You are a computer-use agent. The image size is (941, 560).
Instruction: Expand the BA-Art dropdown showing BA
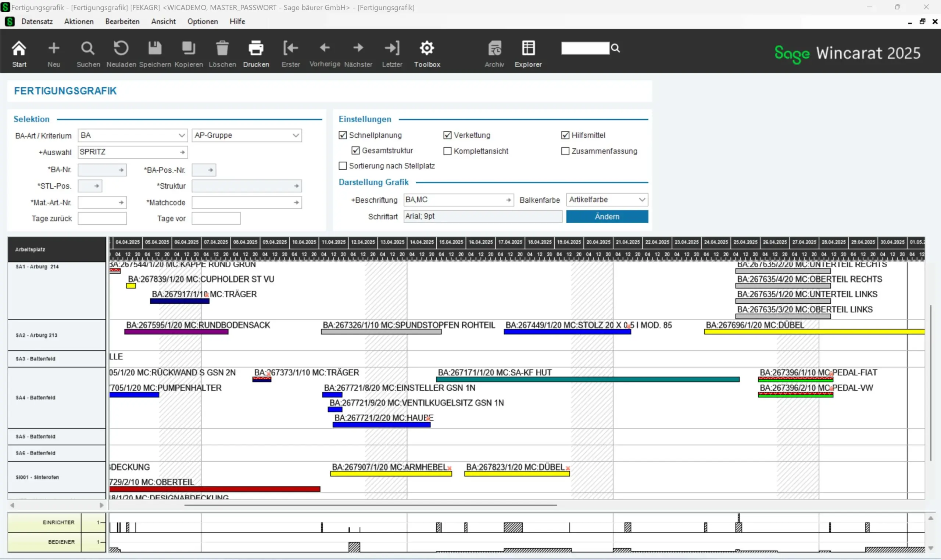click(x=182, y=135)
